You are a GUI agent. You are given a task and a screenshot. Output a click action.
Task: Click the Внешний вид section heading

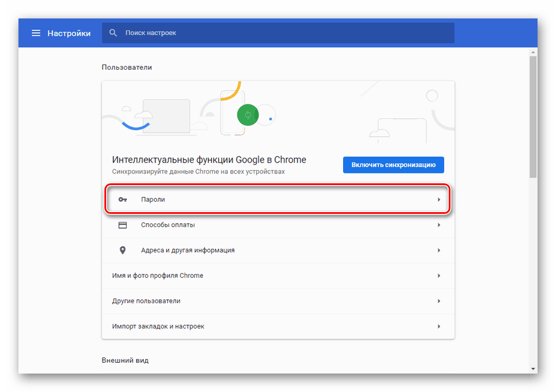(x=125, y=360)
